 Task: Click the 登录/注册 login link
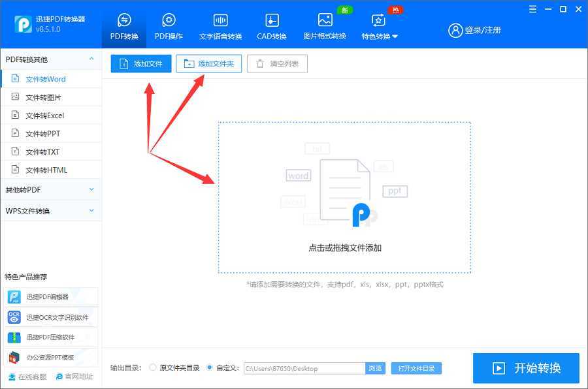(483, 30)
